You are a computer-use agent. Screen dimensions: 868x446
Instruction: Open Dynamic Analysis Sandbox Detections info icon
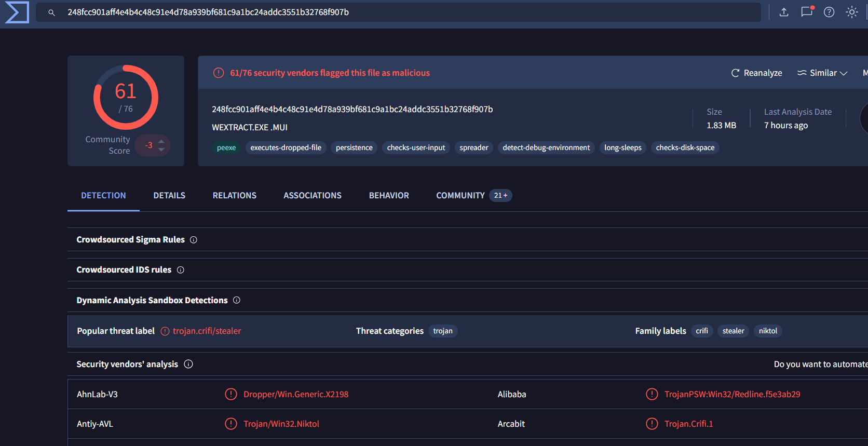click(x=237, y=300)
